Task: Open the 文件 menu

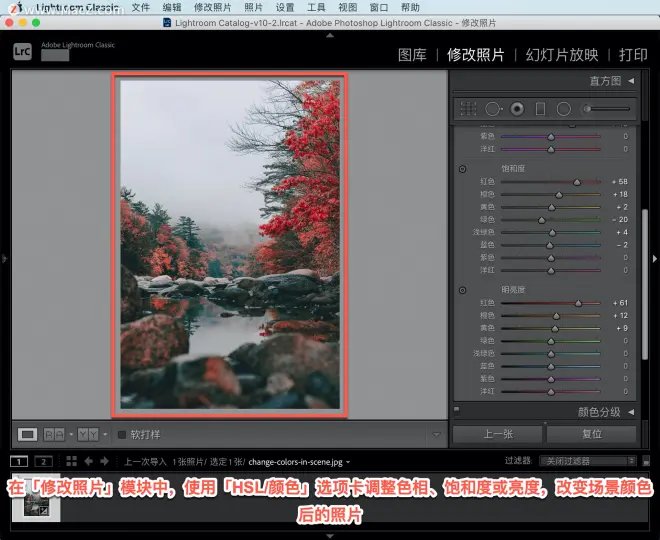Action: pyautogui.click(x=141, y=7)
